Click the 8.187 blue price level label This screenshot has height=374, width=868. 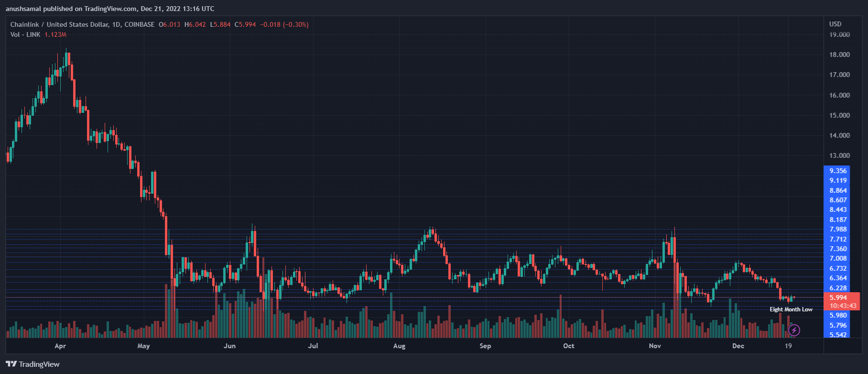point(838,220)
